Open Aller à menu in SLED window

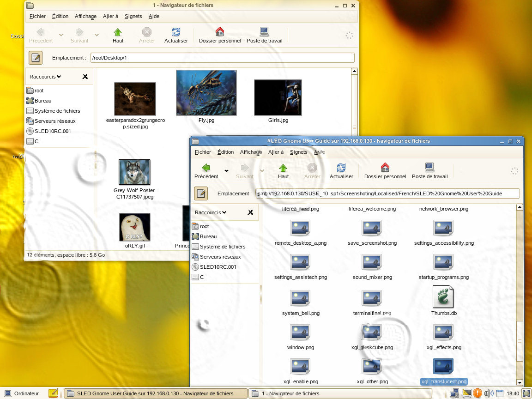(x=276, y=152)
